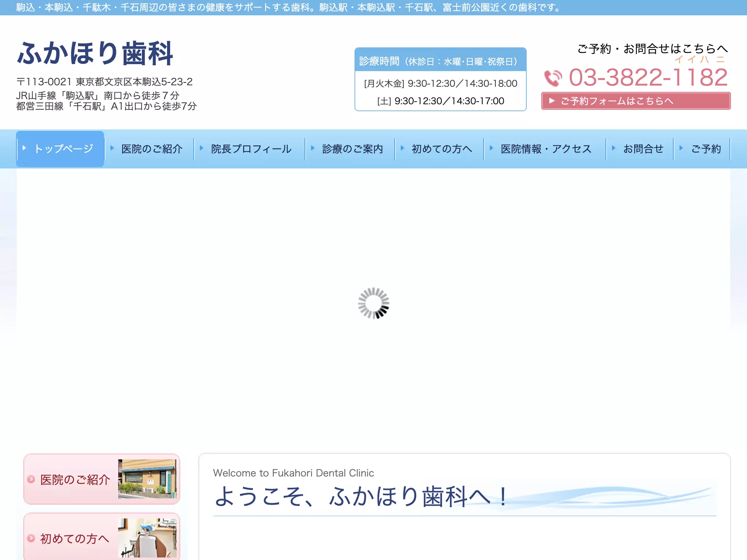Go to 医院情報・アクセス in the navigation bar
The image size is (747, 560).
(x=545, y=149)
